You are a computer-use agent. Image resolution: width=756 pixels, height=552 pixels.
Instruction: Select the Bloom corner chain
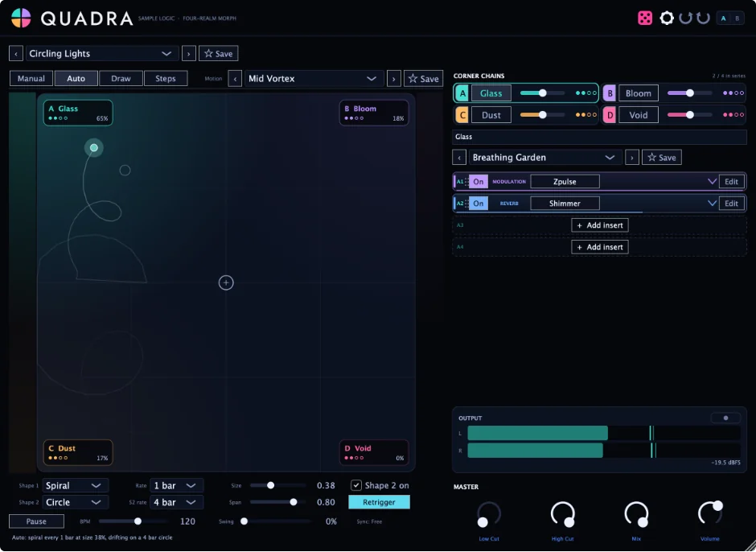click(639, 93)
